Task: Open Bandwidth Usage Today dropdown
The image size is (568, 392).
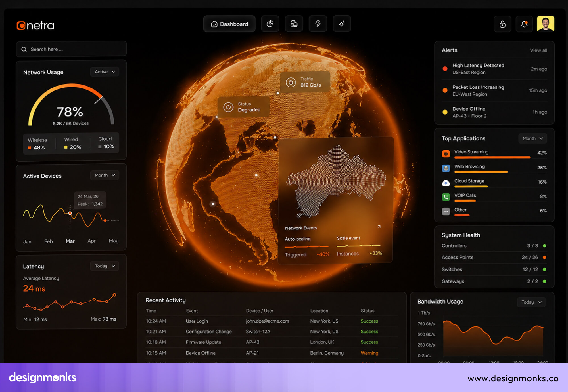Action: pyautogui.click(x=531, y=302)
